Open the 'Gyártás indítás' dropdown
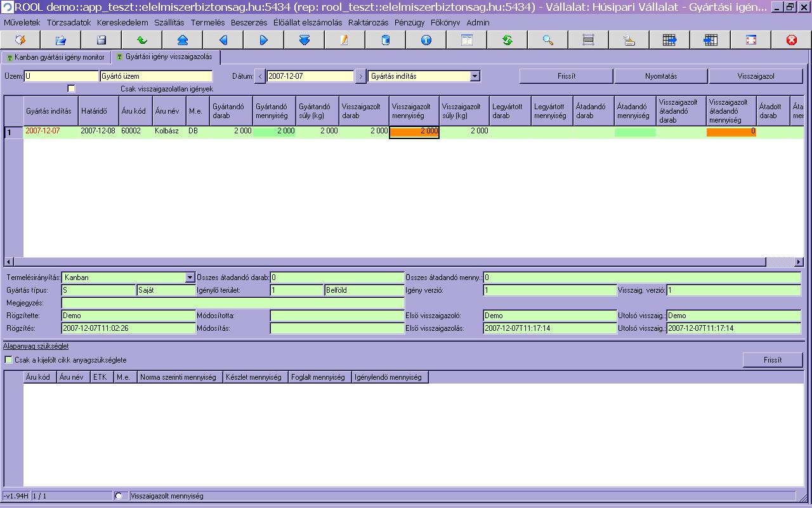This screenshot has width=812, height=508. pyautogui.click(x=475, y=76)
